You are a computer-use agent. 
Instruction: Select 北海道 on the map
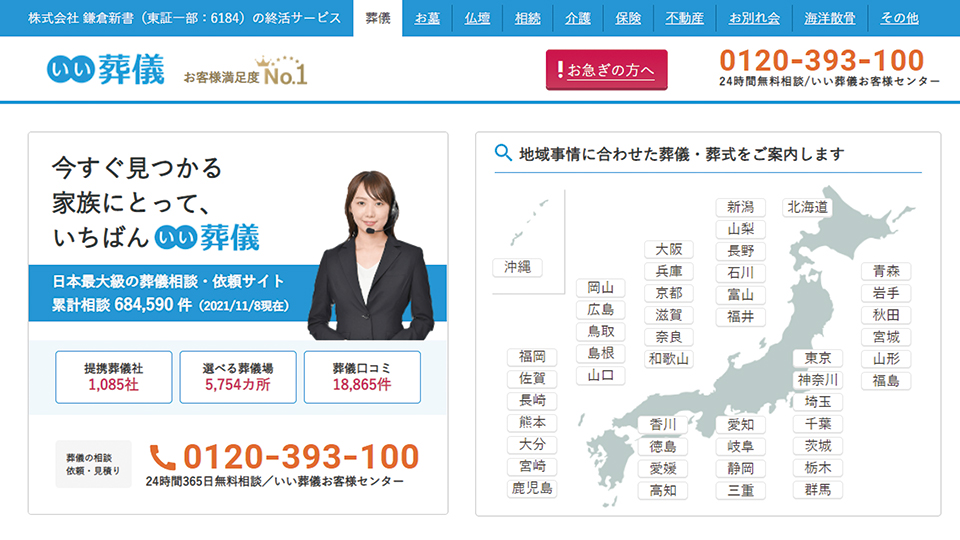pyautogui.click(x=807, y=207)
